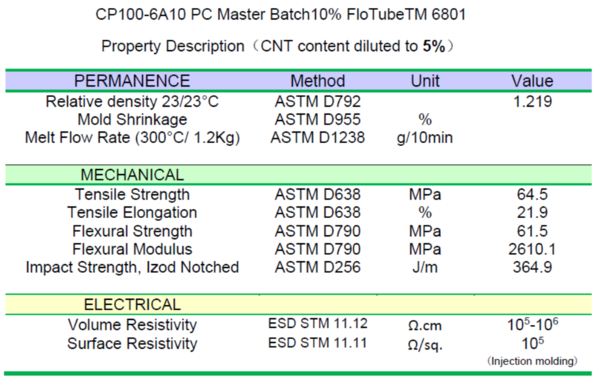Select the ESD STM 11.11 method text
Image resolution: width=600 pixels, height=388 pixels.
click(x=318, y=343)
